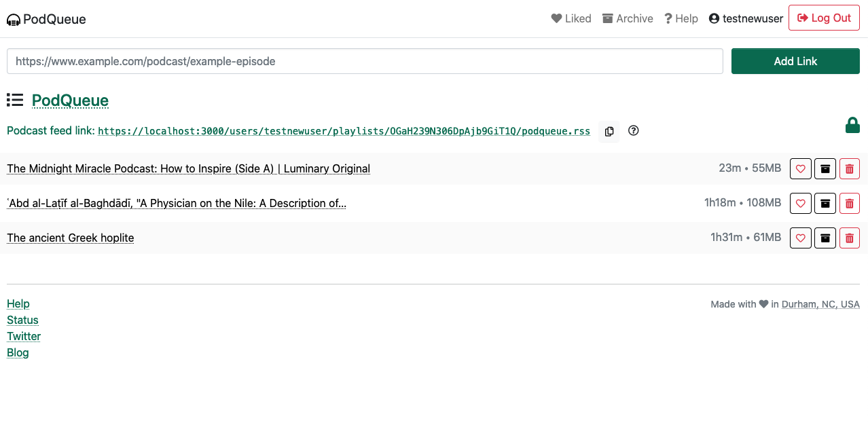Delete the Physician on the Nile episode
The height and width of the screenshot is (425, 868).
pos(849,203)
